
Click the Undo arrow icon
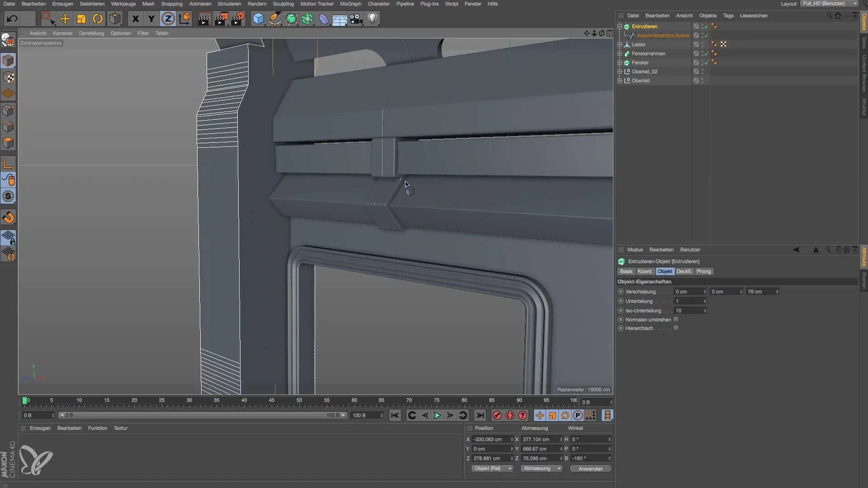pos(12,19)
